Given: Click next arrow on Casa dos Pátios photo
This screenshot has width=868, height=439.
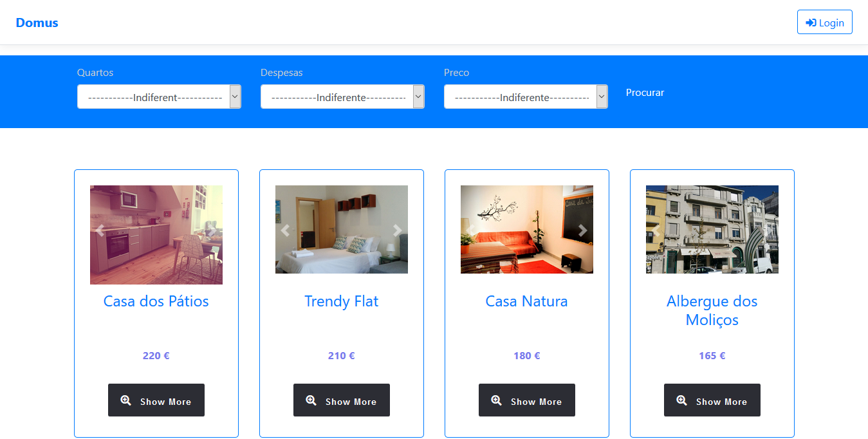Looking at the screenshot, I should [212, 230].
